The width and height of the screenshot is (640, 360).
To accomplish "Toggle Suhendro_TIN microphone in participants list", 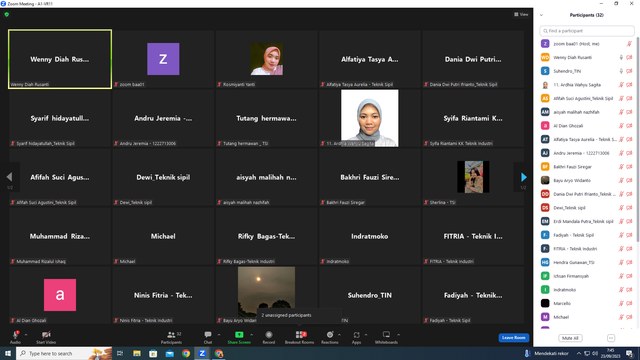I will pos(621,71).
